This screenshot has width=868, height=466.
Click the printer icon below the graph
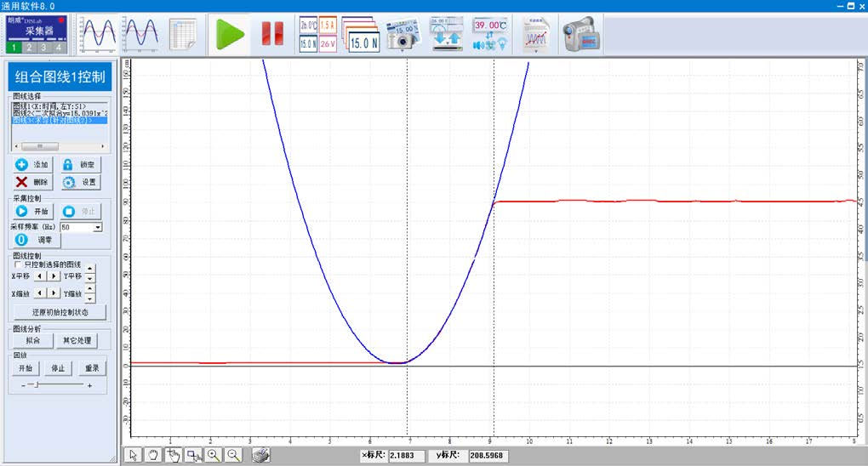pyautogui.click(x=262, y=455)
